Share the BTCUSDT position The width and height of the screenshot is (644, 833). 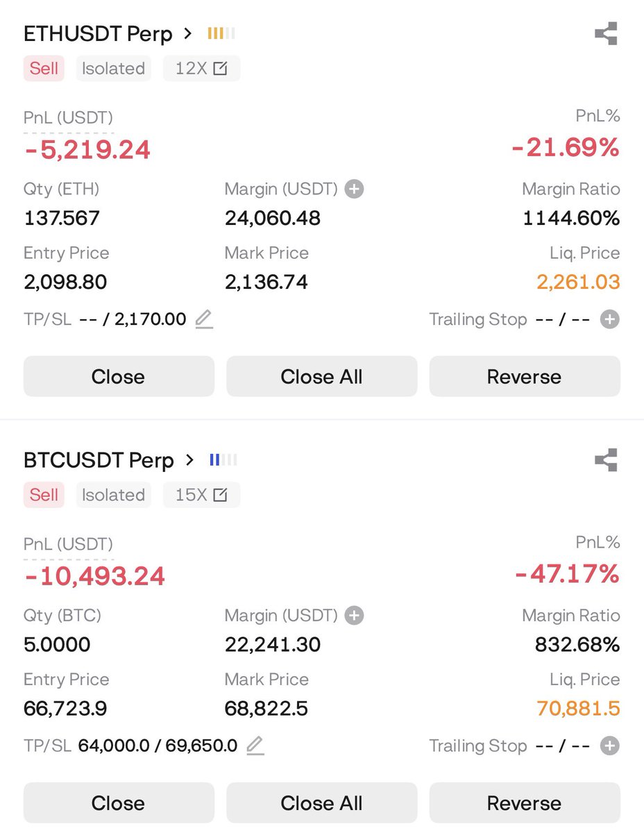(606, 460)
